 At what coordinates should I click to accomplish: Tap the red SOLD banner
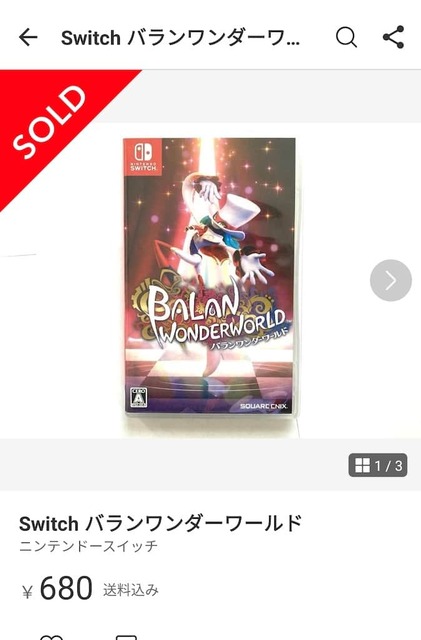point(51,122)
